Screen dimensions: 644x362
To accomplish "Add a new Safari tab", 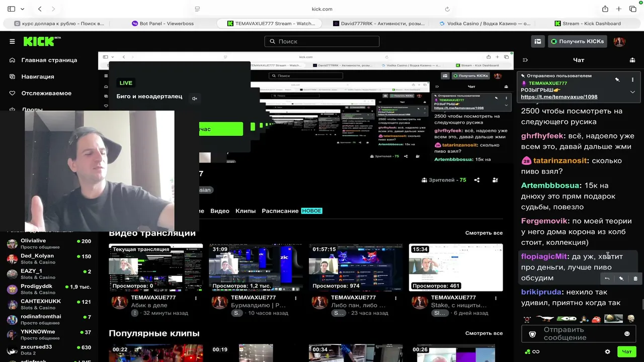I will click(619, 9).
